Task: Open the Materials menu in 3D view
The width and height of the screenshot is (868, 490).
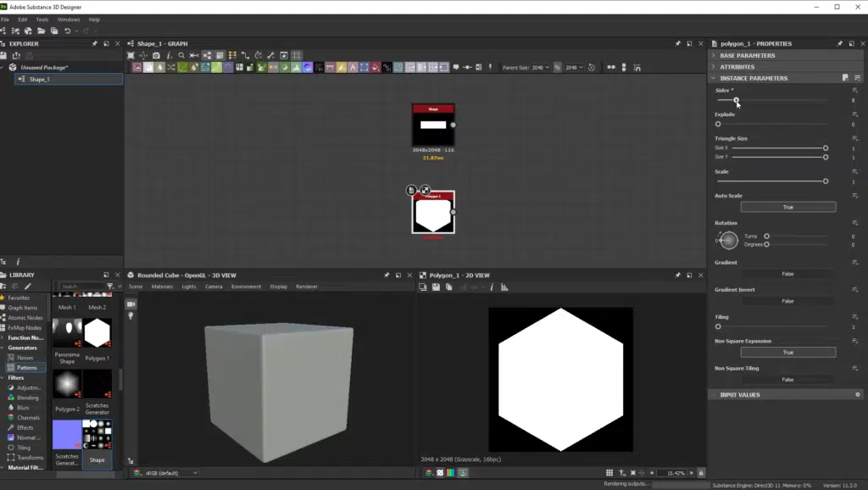Action: (163, 287)
